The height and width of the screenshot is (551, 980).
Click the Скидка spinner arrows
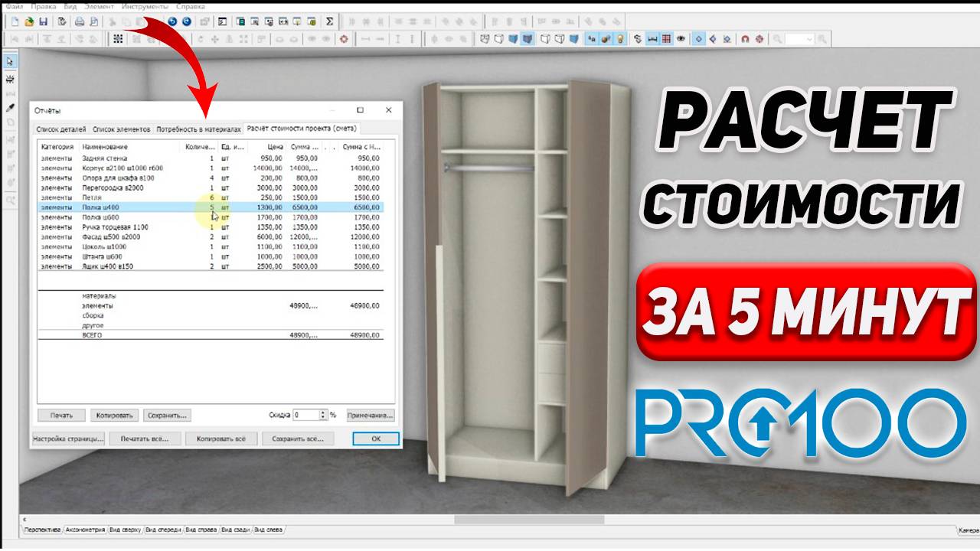point(323,415)
